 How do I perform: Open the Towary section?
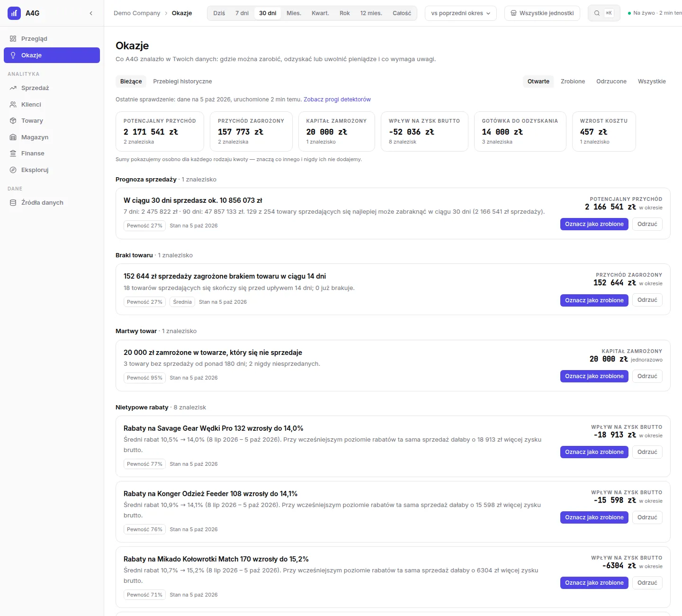(x=52, y=121)
